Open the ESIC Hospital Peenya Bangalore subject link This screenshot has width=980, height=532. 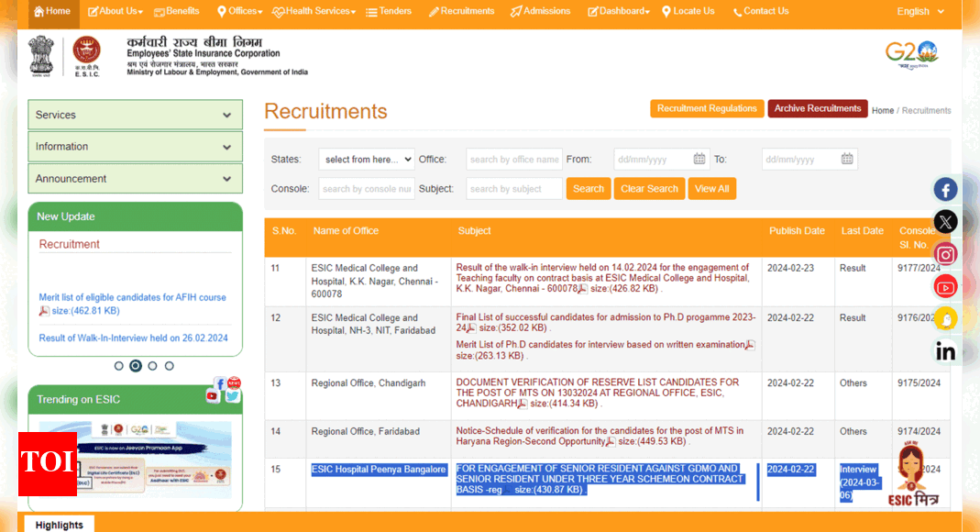click(600, 480)
